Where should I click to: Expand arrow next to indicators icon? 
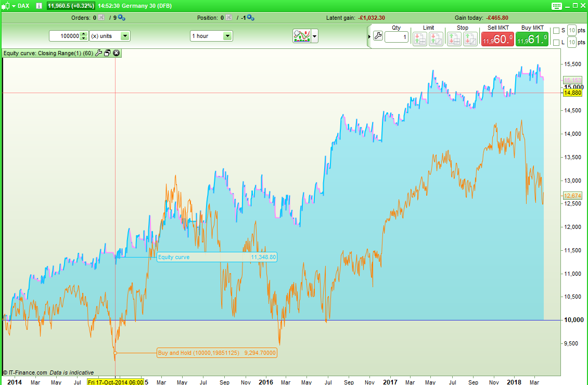coord(315,36)
